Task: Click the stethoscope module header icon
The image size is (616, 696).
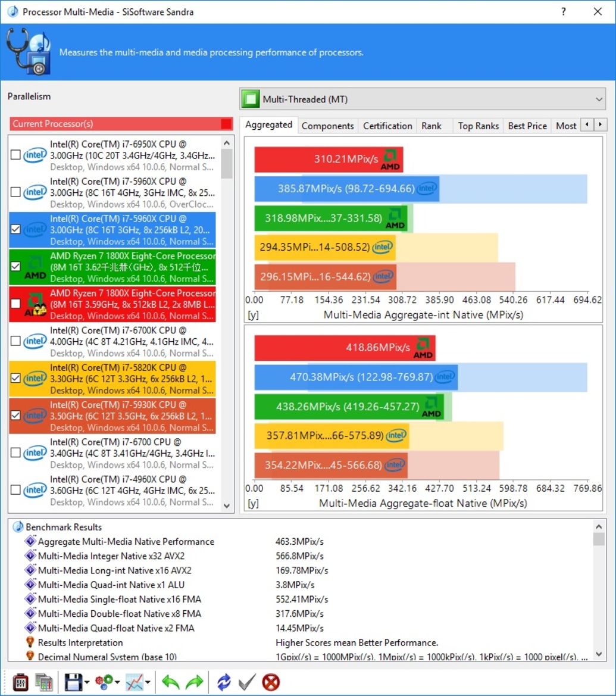Action: (29, 51)
